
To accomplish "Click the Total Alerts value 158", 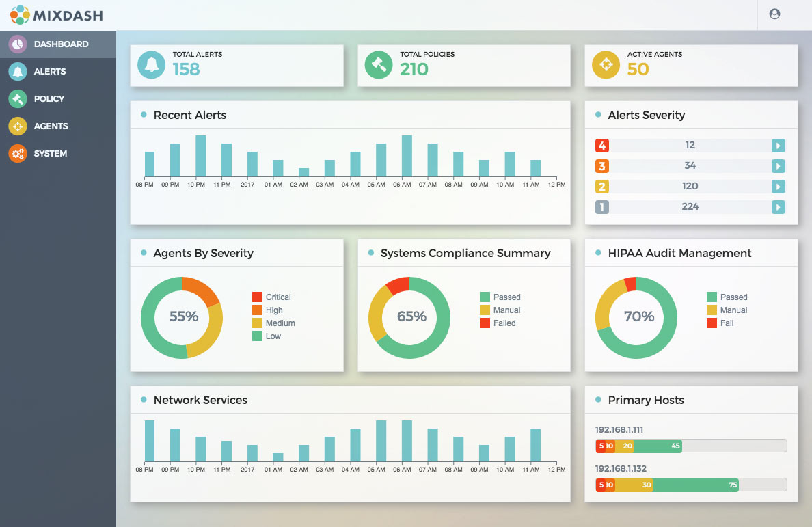I will pos(186,69).
